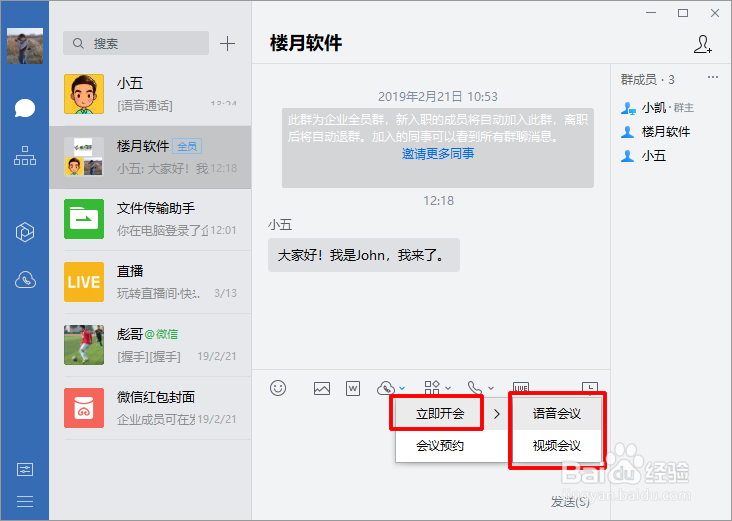This screenshot has height=521, width=732.
Task: Open the 彭哥 @微信 conversation
Action: 150,345
